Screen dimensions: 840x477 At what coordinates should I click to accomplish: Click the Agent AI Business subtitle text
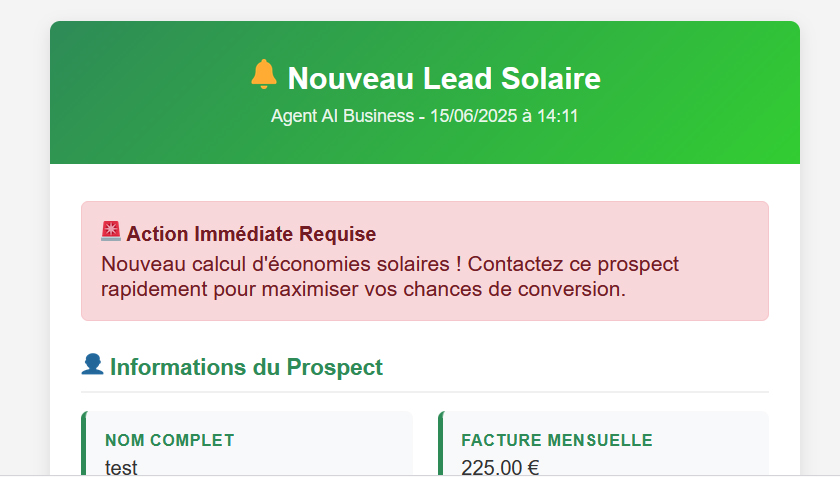(342, 116)
